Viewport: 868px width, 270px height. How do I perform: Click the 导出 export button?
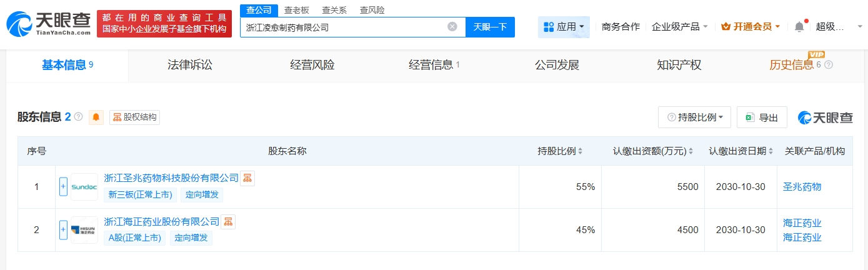tap(762, 117)
